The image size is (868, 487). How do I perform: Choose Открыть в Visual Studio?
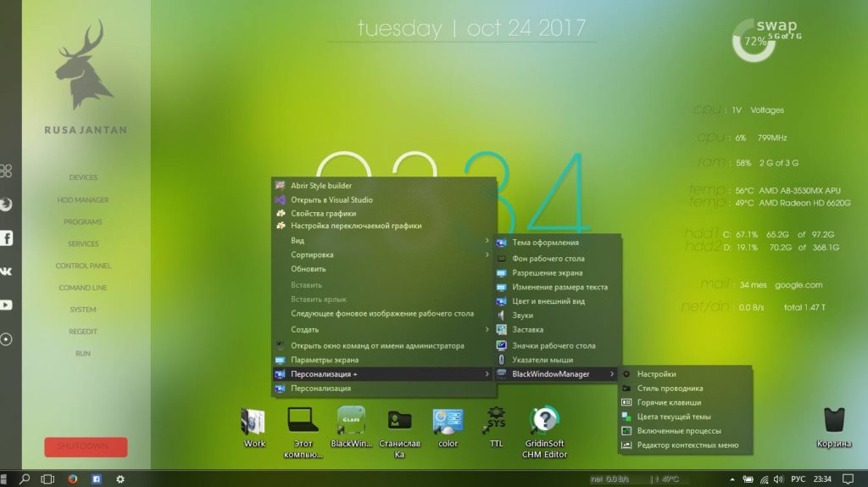click(384, 200)
